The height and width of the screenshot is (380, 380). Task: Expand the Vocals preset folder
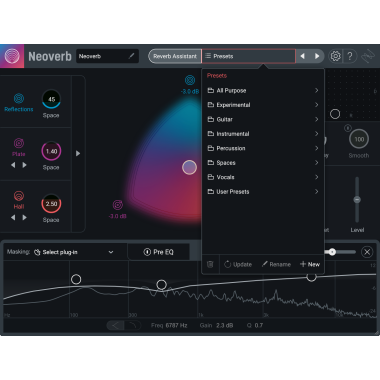point(263,177)
